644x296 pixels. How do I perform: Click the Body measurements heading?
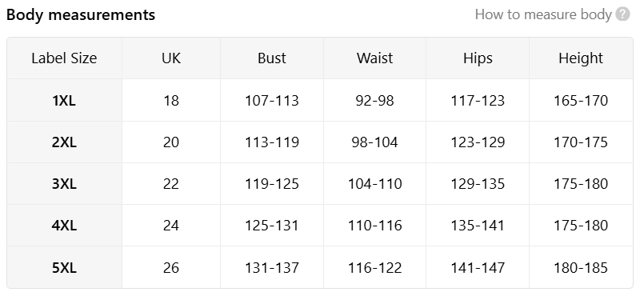tap(81, 14)
